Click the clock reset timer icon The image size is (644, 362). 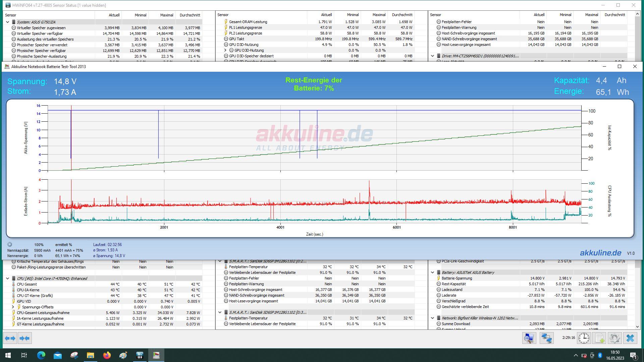pyautogui.click(x=584, y=338)
